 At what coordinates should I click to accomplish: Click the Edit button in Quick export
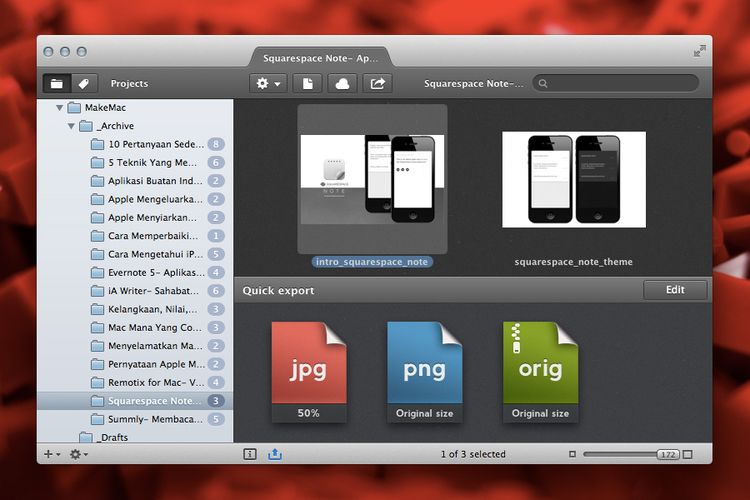675,290
